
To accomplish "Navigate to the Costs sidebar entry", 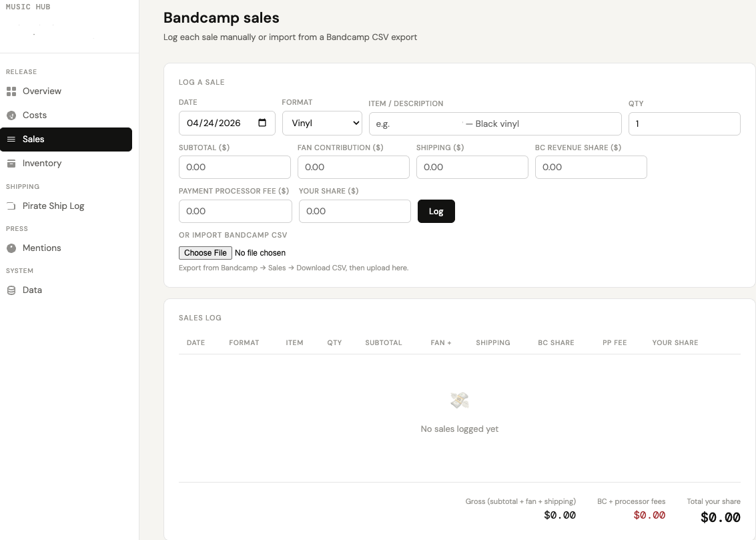I will pyautogui.click(x=33, y=115).
